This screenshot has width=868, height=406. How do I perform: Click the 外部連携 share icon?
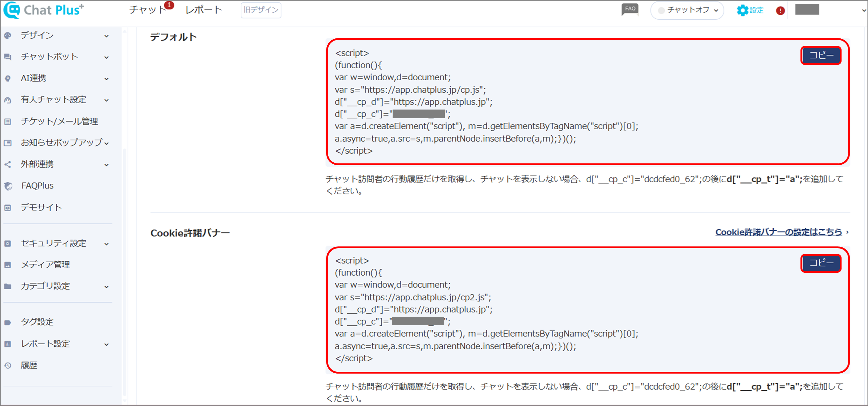(x=8, y=165)
